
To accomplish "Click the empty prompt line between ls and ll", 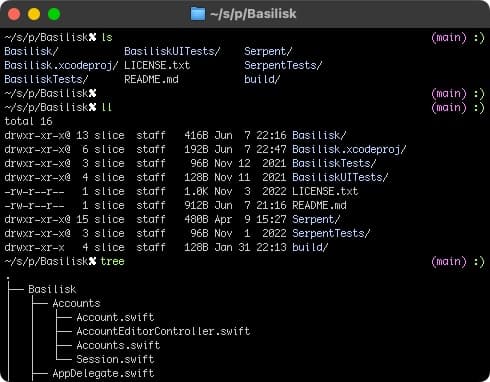I will (x=245, y=93).
